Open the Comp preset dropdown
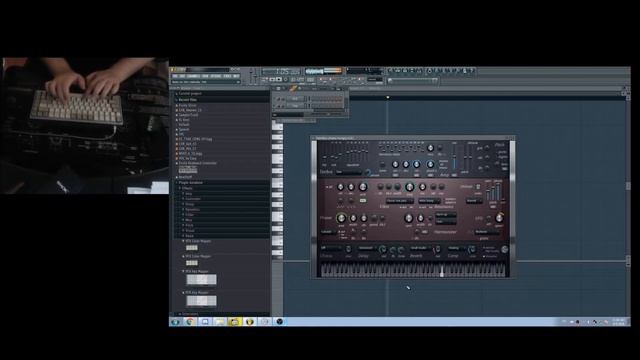The image size is (640, 360). (455, 248)
